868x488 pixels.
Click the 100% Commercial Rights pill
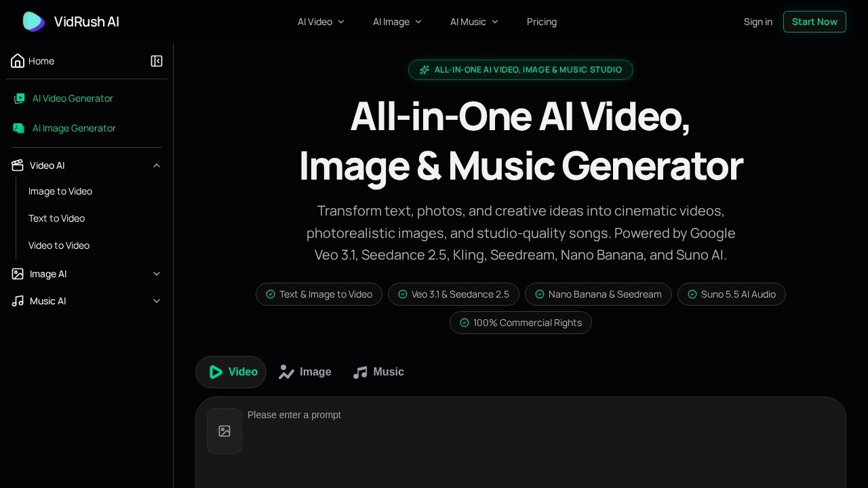[x=521, y=323]
